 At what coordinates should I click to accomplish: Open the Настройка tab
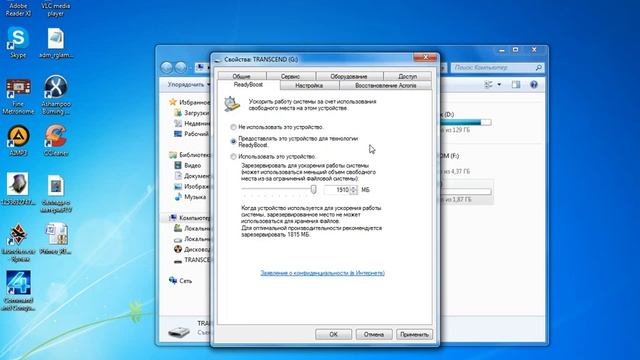click(309, 85)
